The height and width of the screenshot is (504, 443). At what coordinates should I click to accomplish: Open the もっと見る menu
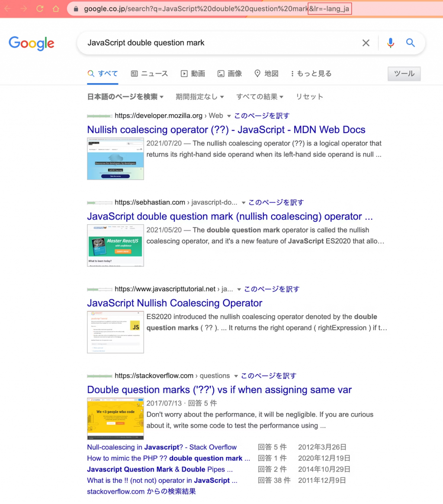click(311, 74)
